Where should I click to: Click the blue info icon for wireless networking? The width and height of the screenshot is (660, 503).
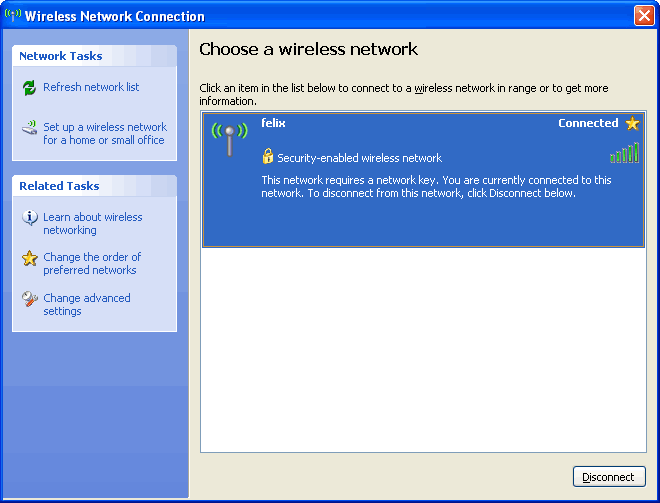[29, 218]
